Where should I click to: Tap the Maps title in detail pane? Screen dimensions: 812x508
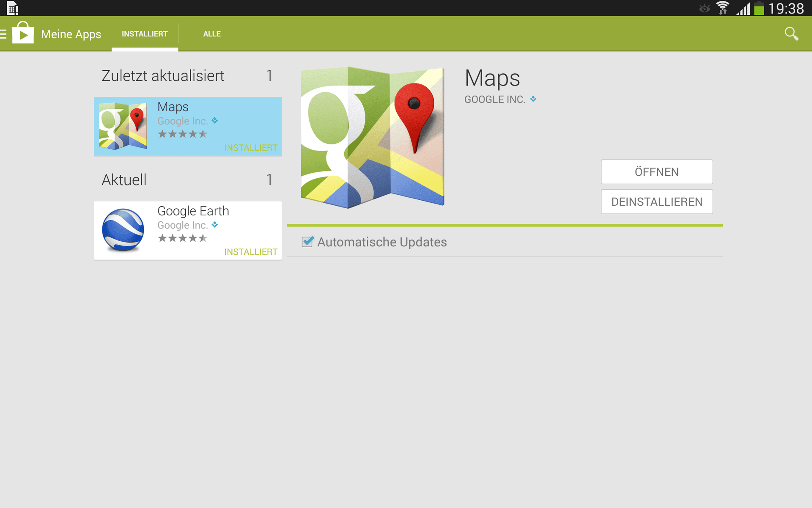(492, 78)
